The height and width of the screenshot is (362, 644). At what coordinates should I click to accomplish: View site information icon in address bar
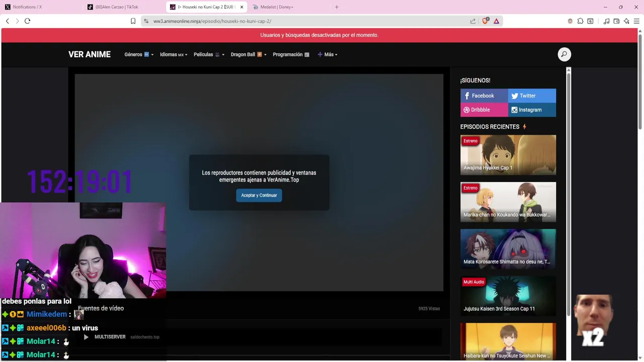click(x=146, y=21)
